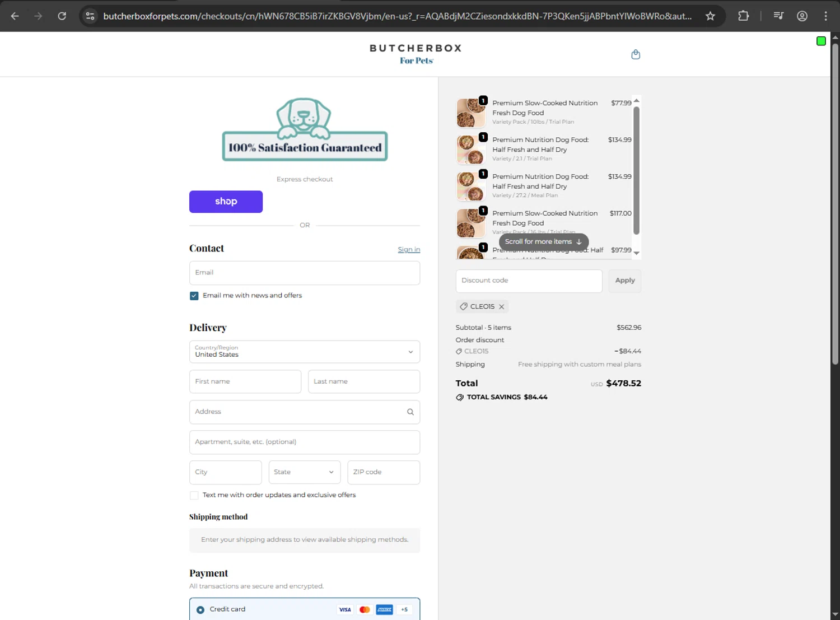Bookmark this page with the star icon
Viewport: 840px width, 620px height.
(710, 16)
